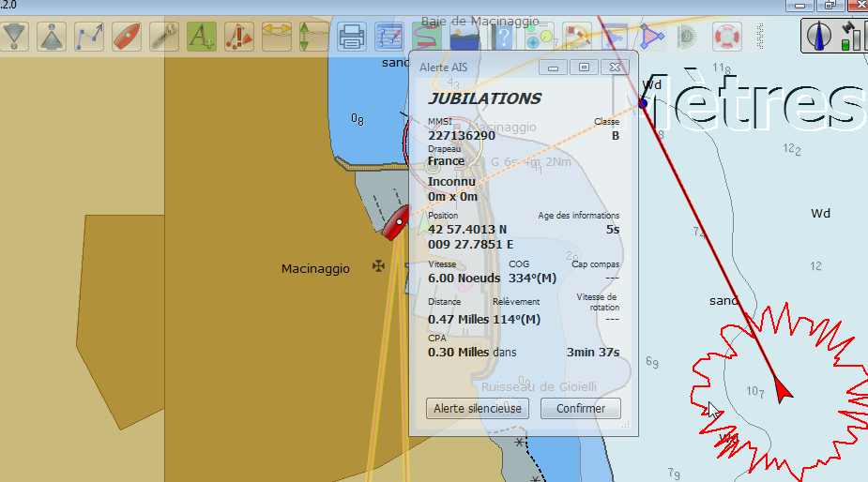
Task: Click the GPS satellite status indicator
Action: point(852,36)
